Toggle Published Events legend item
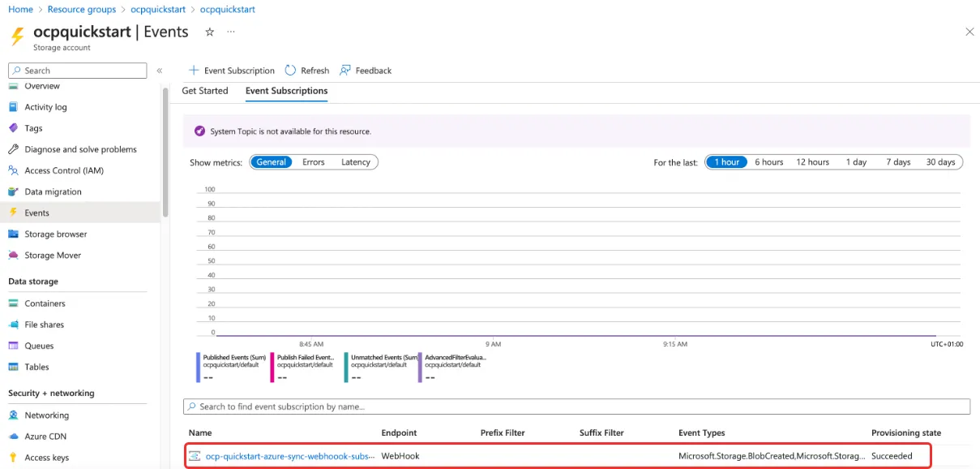This screenshot has height=469, width=980. (231, 367)
